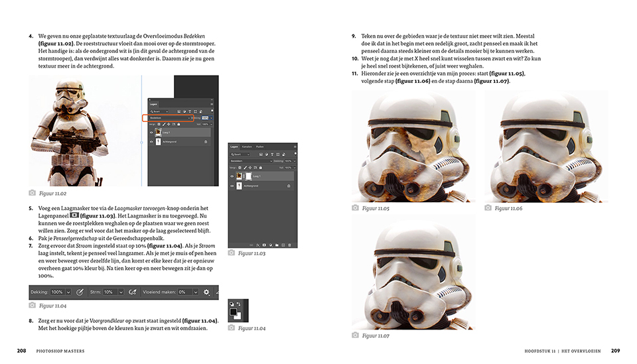Viewport: 637px width, 364px height.
Task: Select the Achtergrond layer name in figure 11.02 panel
Action: (169, 142)
